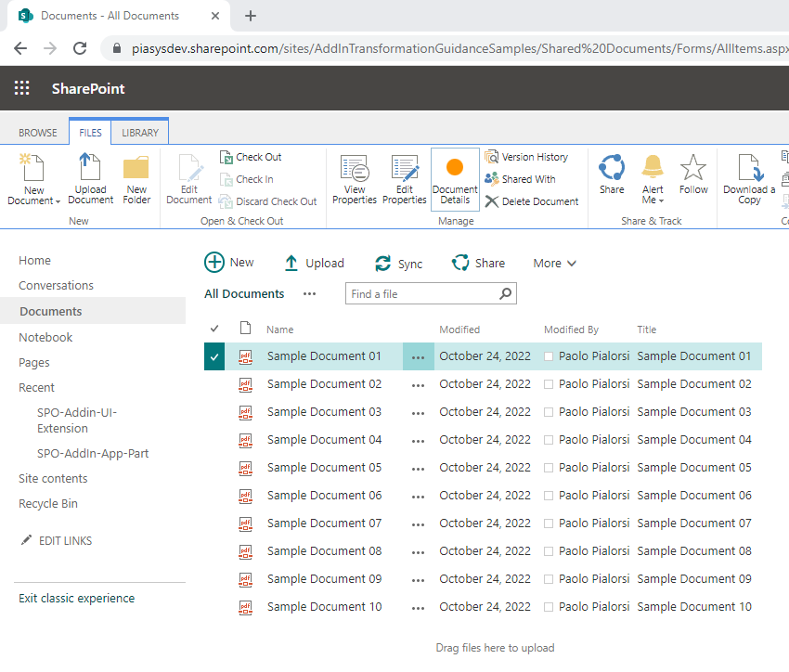Download a Copy of the document
The width and height of the screenshot is (789, 672).
pyautogui.click(x=748, y=178)
